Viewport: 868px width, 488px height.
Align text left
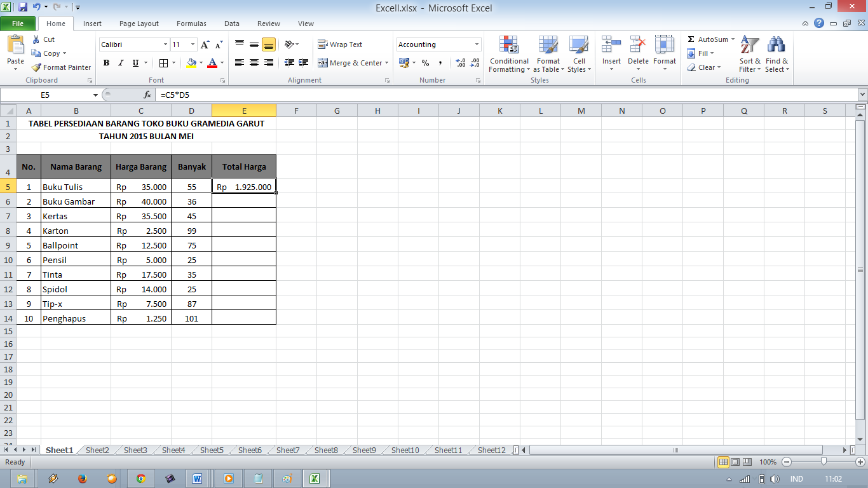[240, 63]
